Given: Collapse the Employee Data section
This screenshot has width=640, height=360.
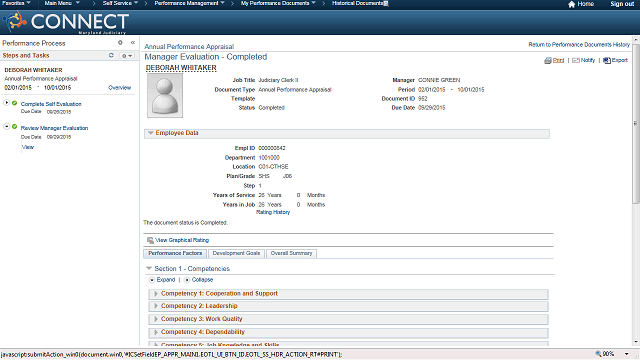Looking at the screenshot, I should pyautogui.click(x=151, y=133).
